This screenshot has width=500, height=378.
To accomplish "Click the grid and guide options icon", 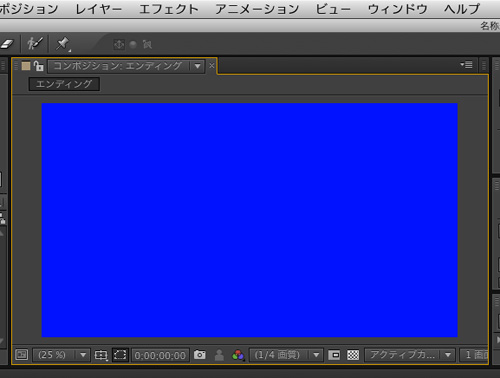I will [101, 355].
